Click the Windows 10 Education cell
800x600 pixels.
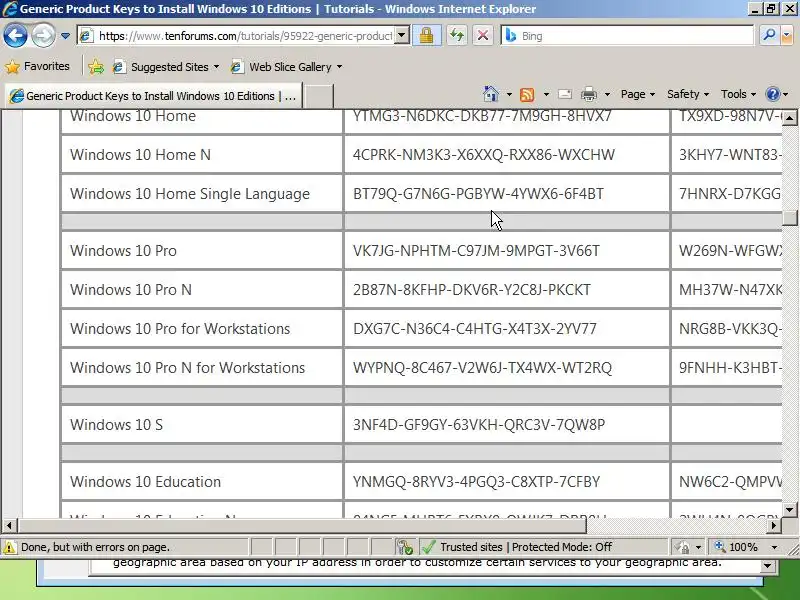point(202,482)
